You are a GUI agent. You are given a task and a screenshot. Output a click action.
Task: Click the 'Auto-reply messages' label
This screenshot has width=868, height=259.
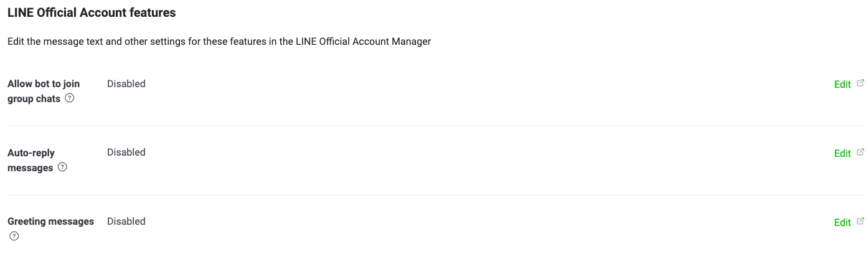click(31, 160)
